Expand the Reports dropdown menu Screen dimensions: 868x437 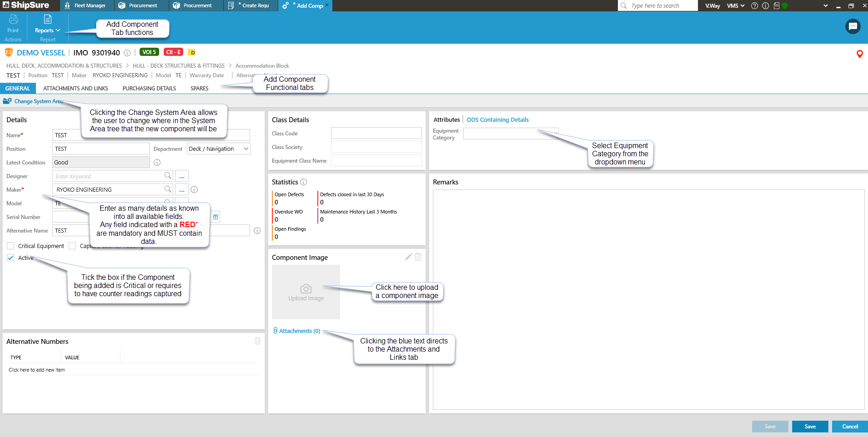tap(47, 30)
